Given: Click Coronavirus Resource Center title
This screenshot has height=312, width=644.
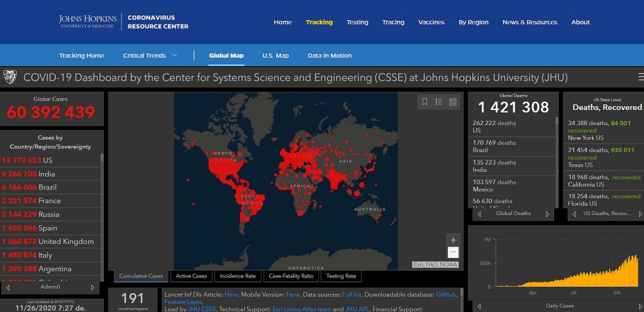Looking at the screenshot, I should coord(158,22).
